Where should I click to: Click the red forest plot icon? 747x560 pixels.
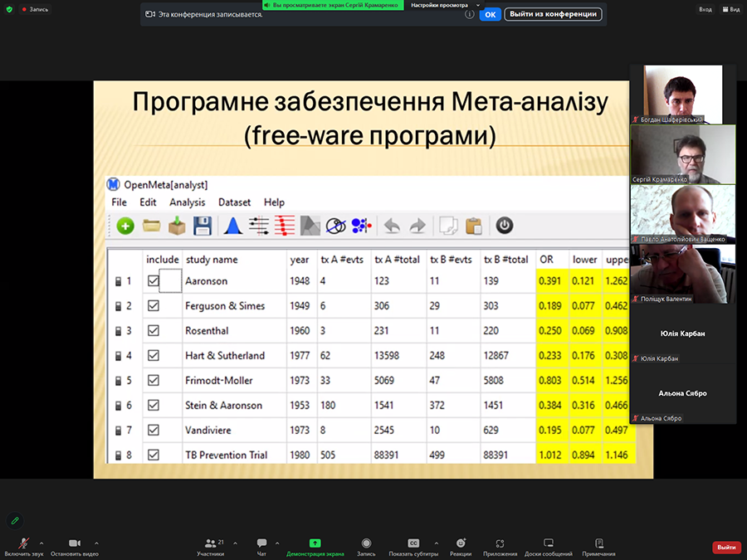point(285,226)
